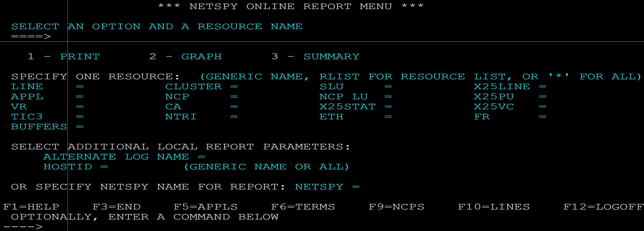
Task: Click F10=LINES function key label
Action: [x=494, y=207]
